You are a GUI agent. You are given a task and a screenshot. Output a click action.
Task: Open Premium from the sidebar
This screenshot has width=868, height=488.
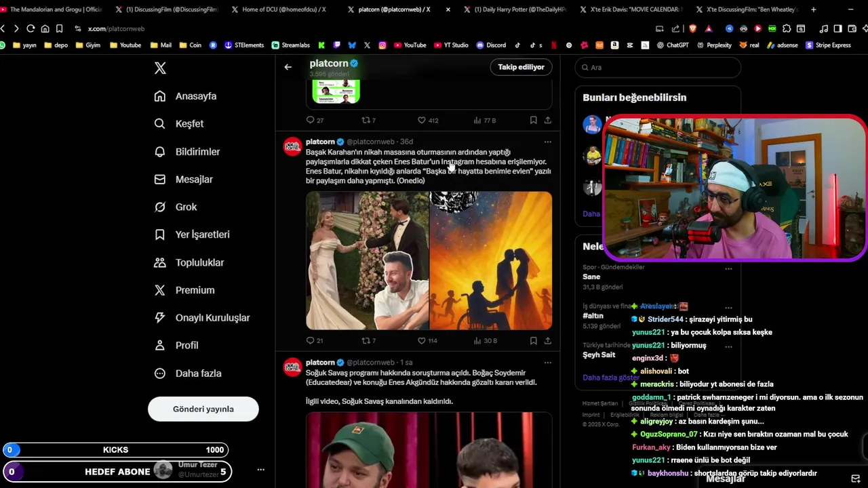[x=184, y=290]
